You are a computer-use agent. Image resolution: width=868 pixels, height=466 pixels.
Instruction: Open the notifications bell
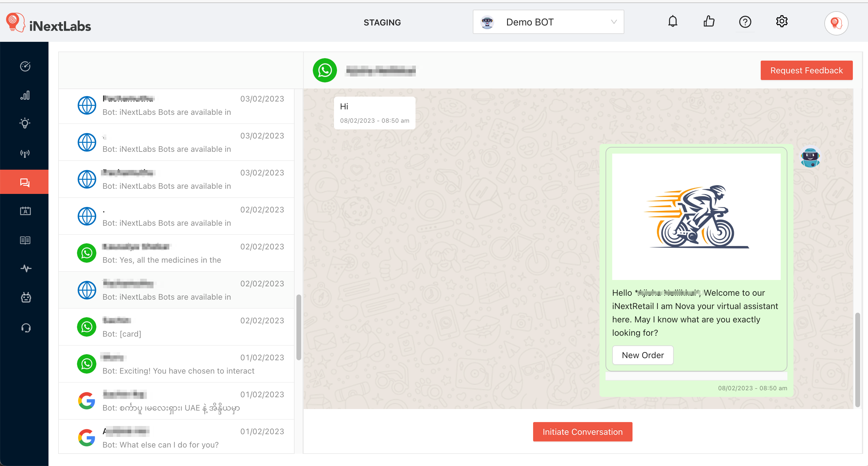[673, 21]
